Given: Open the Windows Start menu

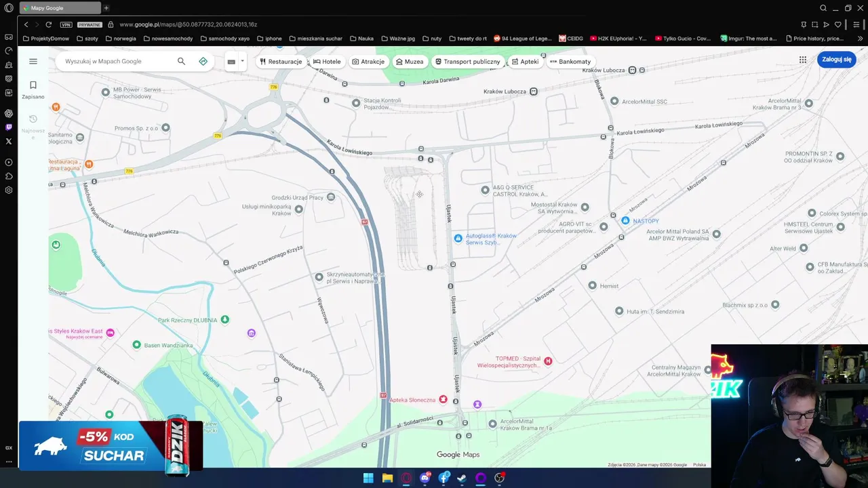Looking at the screenshot, I should click(368, 478).
